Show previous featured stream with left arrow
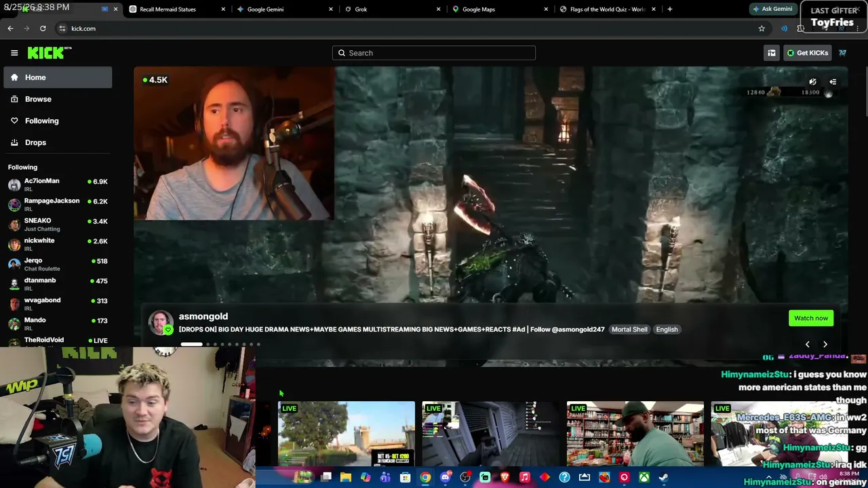This screenshot has height=488, width=868. click(x=807, y=344)
